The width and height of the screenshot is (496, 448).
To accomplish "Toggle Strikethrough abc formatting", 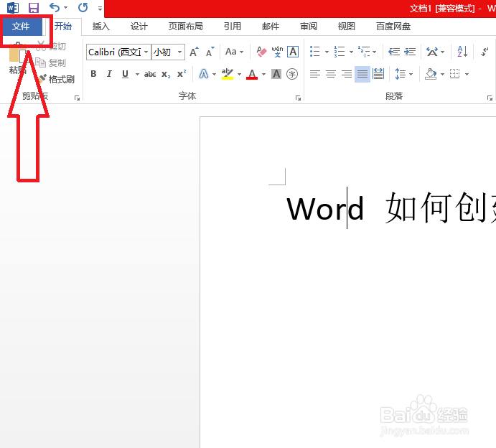I will (x=150, y=75).
